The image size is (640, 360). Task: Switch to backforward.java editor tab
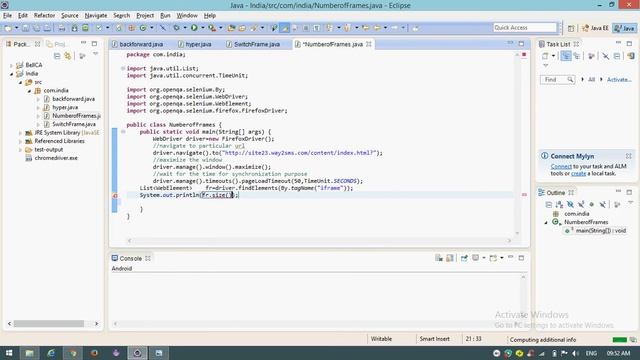click(138, 44)
